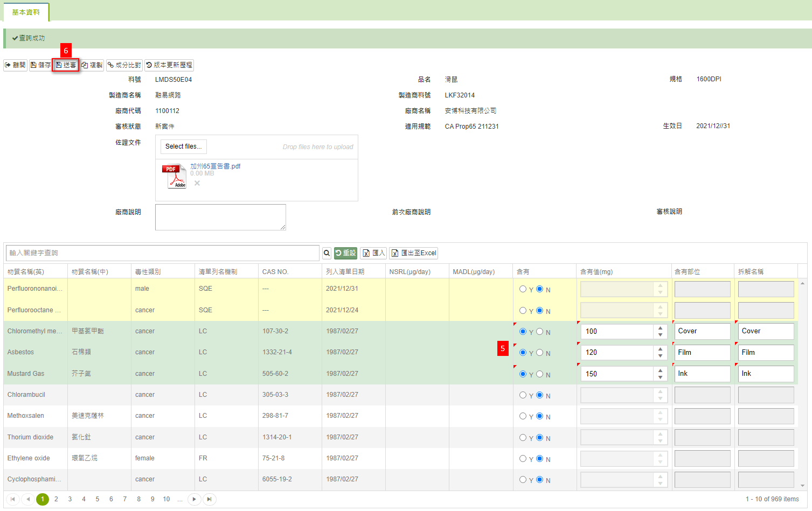Open 成分比對 composition comparison

coord(124,65)
